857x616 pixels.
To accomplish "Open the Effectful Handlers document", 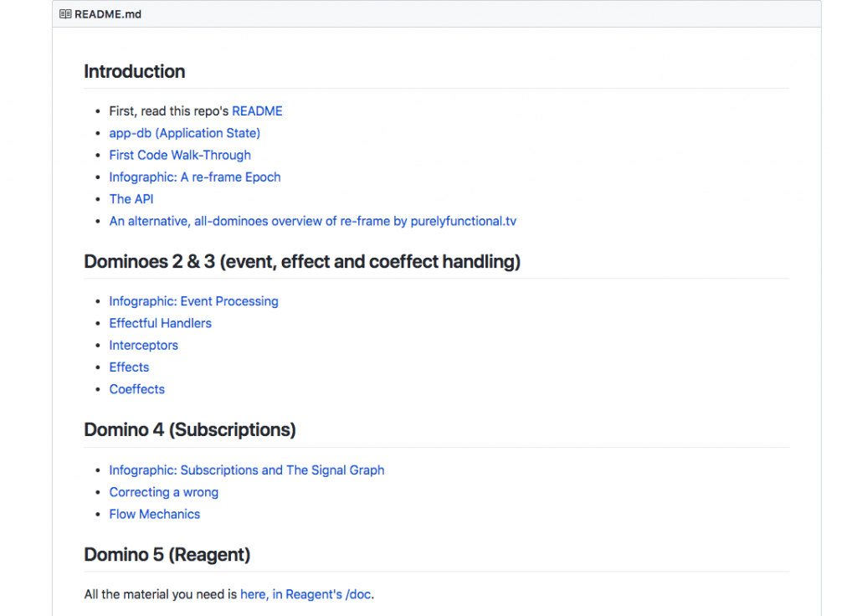I will [x=160, y=323].
